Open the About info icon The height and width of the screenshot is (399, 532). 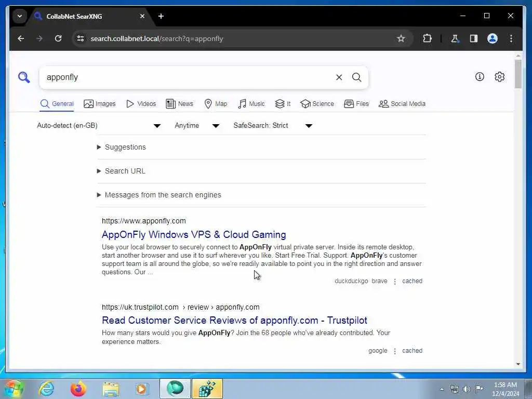click(480, 77)
